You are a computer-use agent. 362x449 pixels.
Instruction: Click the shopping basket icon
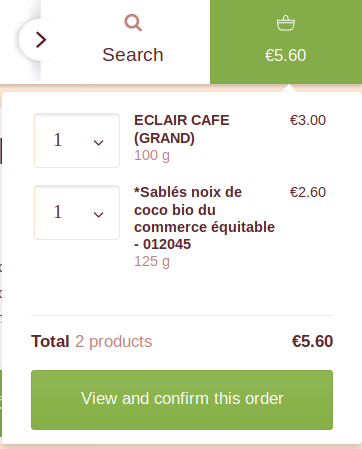click(286, 23)
